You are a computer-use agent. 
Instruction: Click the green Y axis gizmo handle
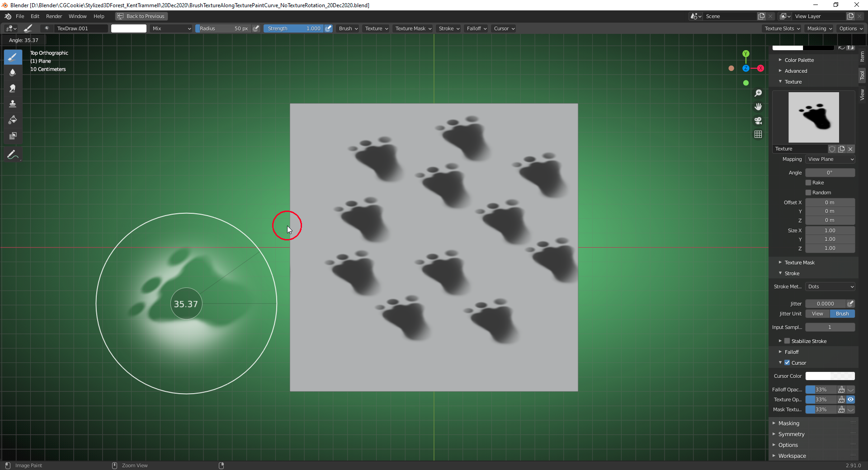click(746, 54)
